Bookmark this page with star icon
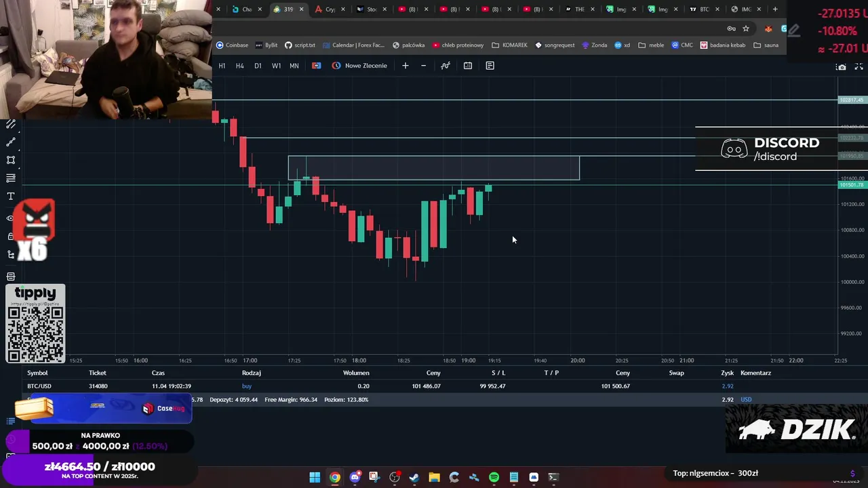This screenshot has width=868, height=488. [746, 28]
